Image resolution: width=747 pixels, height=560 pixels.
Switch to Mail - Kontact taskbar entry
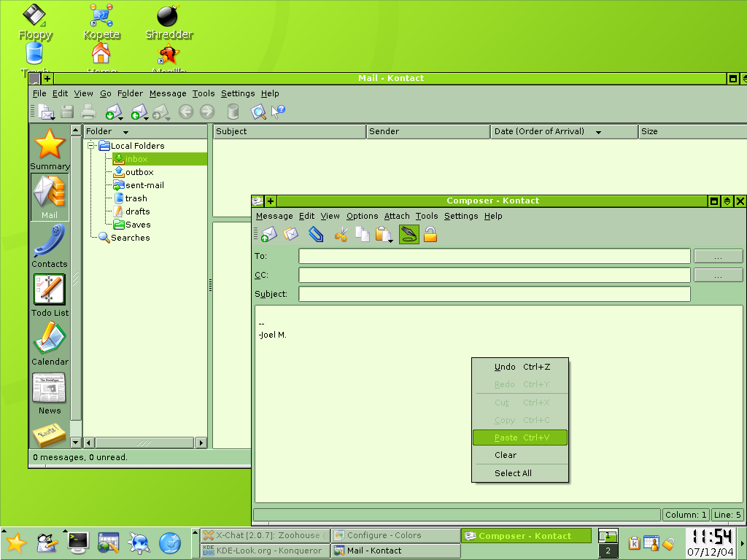coord(396,551)
